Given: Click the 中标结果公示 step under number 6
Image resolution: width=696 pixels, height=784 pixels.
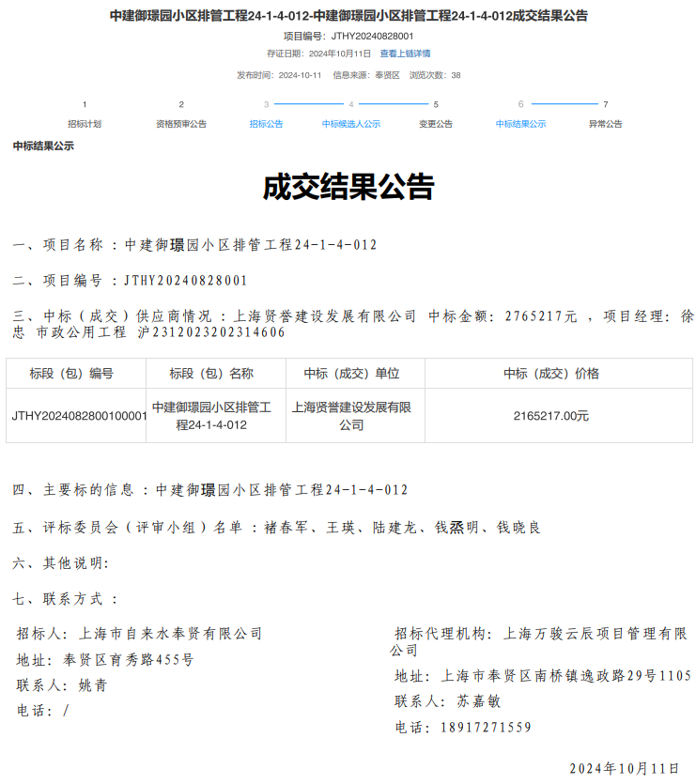Looking at the screenshot, I should [520, 124].
